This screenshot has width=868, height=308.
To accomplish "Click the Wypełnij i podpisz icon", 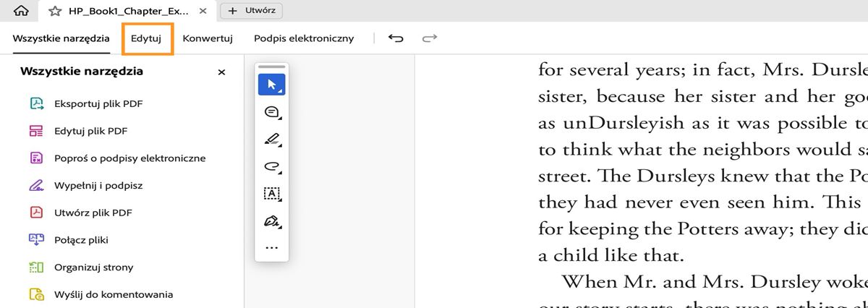I will [36, 185].
